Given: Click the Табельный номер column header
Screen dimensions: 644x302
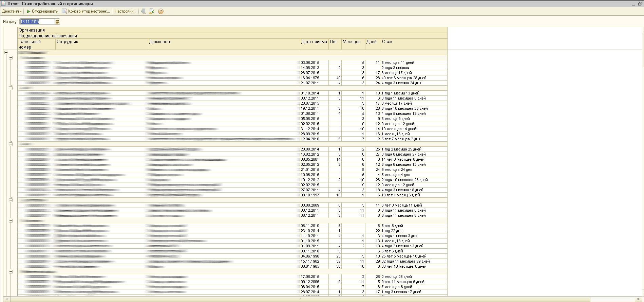Looking at the screenshot, I should [x=36, y=44].
